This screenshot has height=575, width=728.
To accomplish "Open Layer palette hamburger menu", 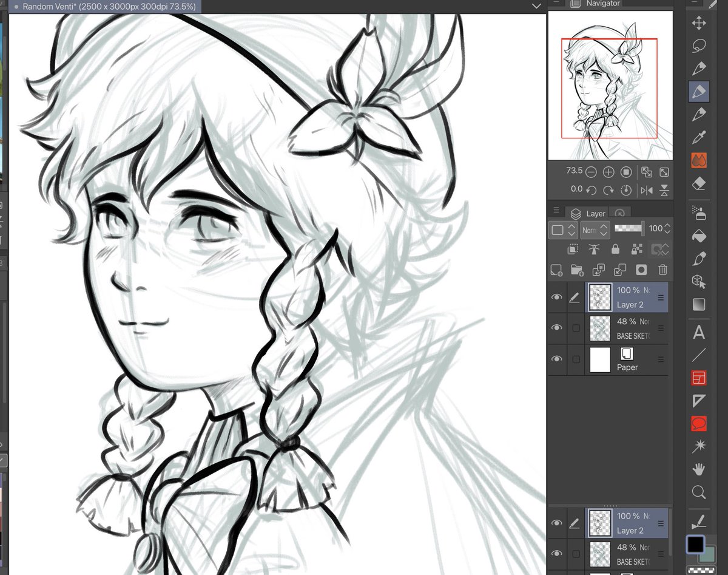I will tap(556, 211).
